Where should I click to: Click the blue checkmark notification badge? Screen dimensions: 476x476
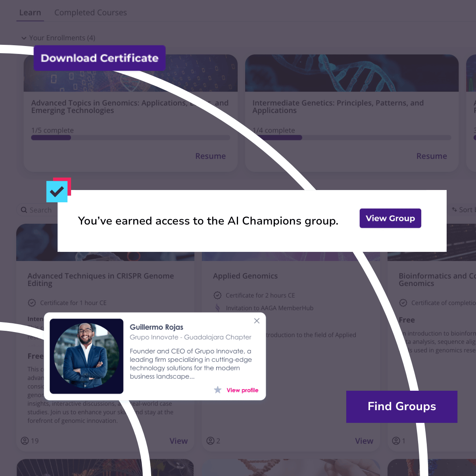(57, 191)
